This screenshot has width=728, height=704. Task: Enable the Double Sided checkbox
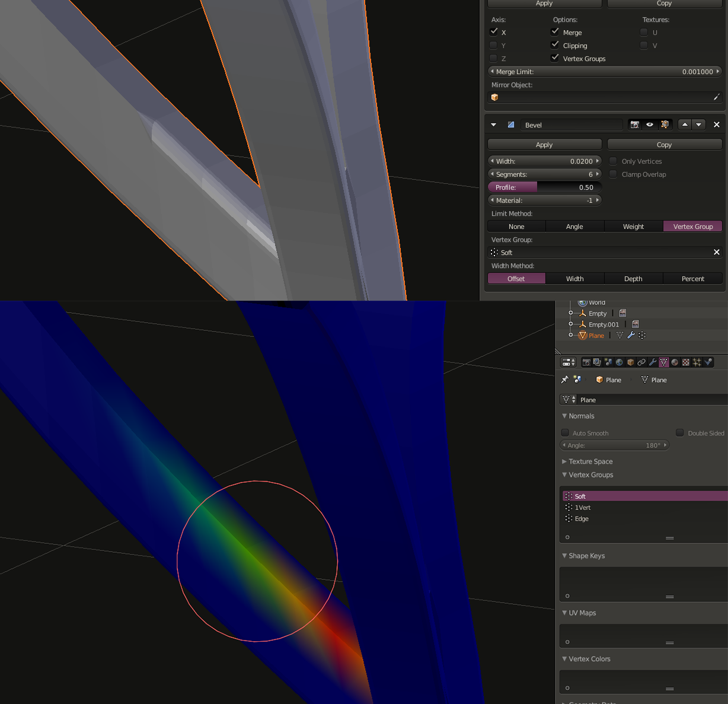[680, 433]
